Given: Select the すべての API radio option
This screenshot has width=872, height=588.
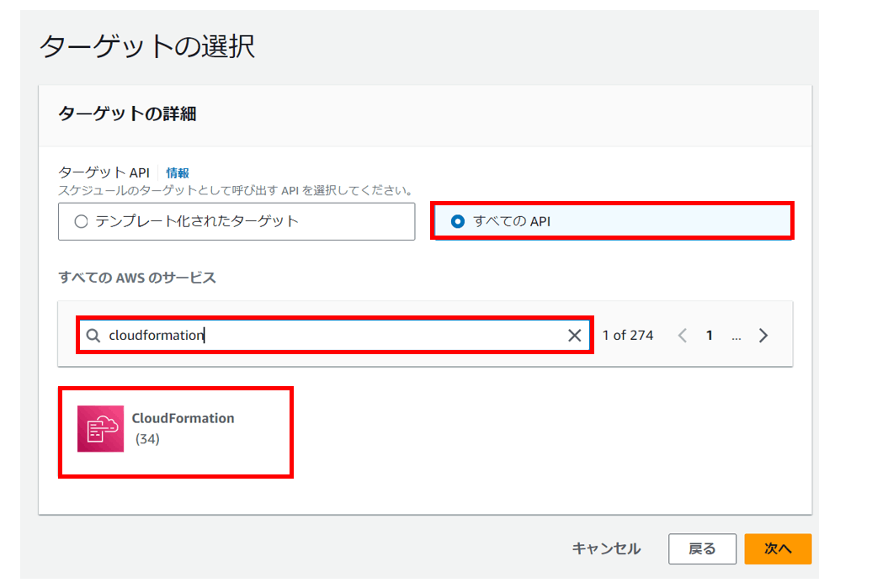Looking at the screenshot, I should coord(612,221).
